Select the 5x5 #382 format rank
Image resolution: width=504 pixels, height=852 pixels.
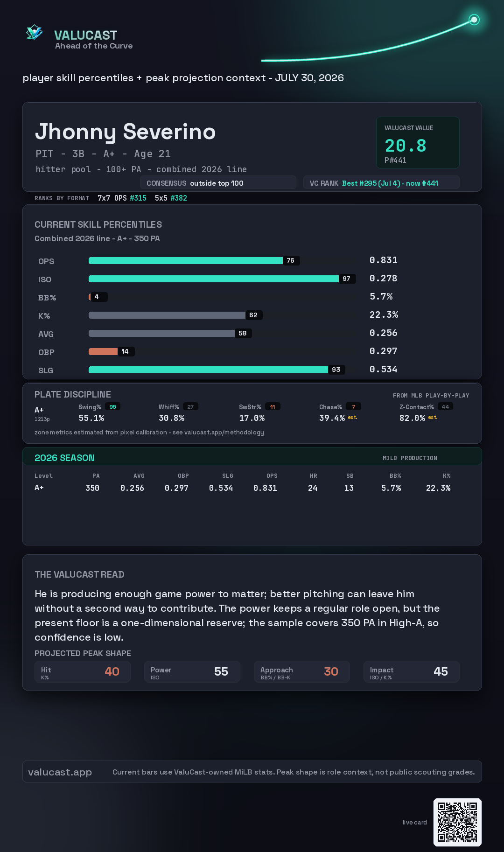point(171,198)
